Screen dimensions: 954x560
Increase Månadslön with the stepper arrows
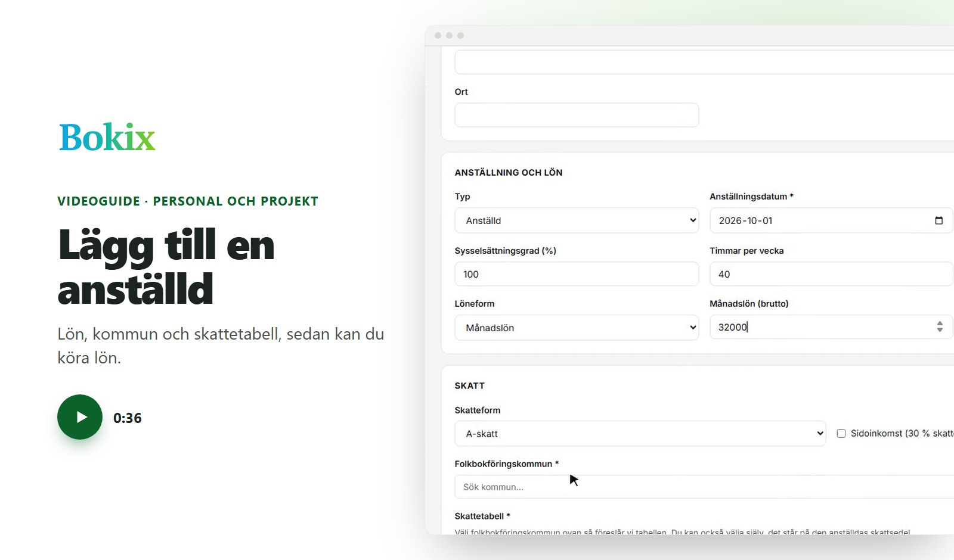click(x=940, y=323)
